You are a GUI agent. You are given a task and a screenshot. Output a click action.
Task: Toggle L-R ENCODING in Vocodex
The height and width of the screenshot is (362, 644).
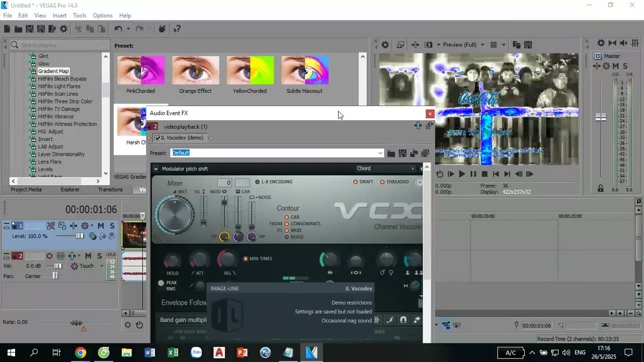[x=258, y=182]
